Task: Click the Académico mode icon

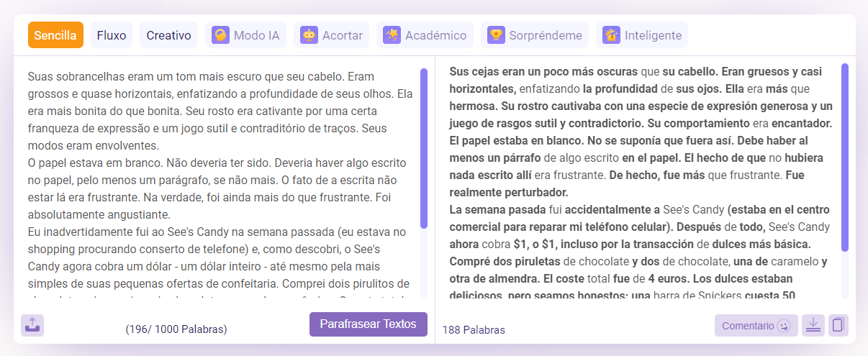Action: [392, 35]
